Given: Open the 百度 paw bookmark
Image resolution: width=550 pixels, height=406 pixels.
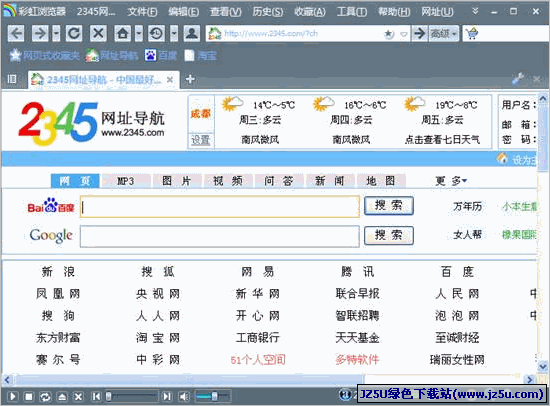Looking at the screenshot, I should [x=161, y=55].
